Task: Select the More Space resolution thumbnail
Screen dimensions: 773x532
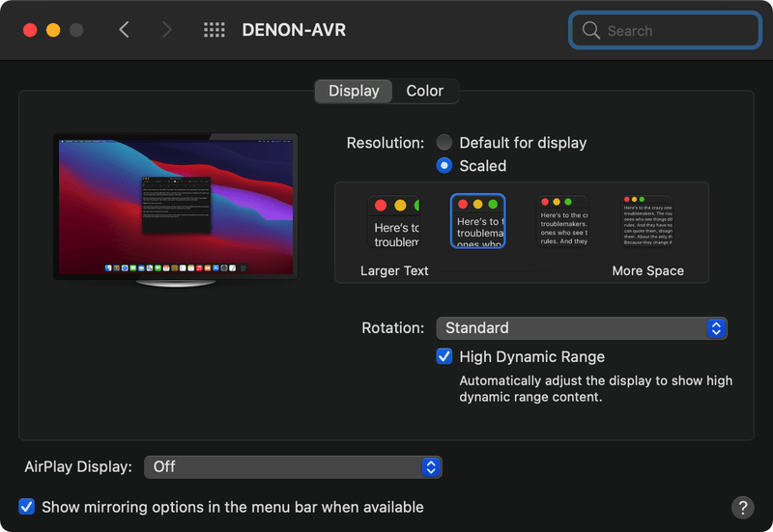Action: coord(647,221)
